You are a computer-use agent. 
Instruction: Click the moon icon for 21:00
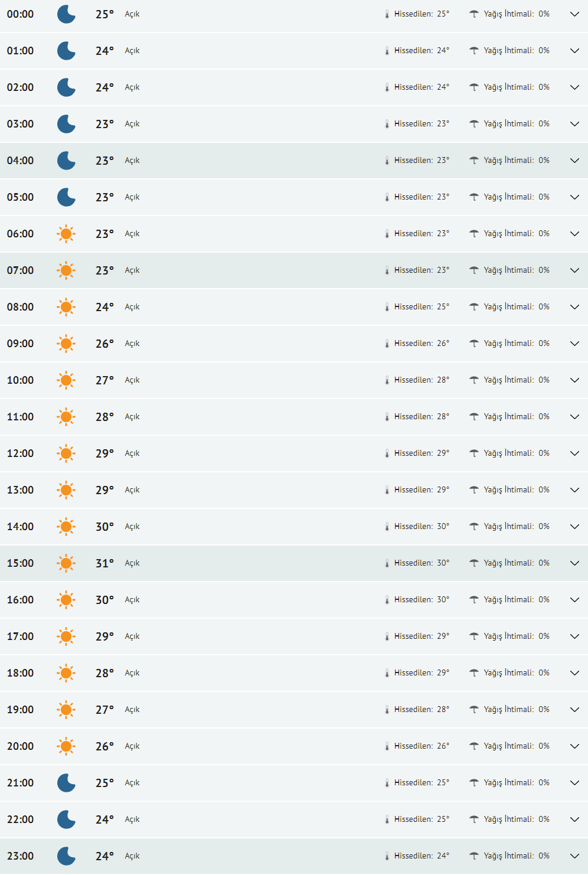(66, 783)
